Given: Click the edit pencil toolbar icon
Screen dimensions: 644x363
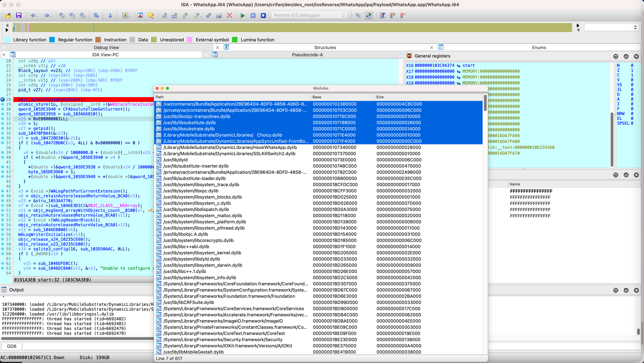Looking at the screenshot, I should pyautogui.click(x=219, y=15).
